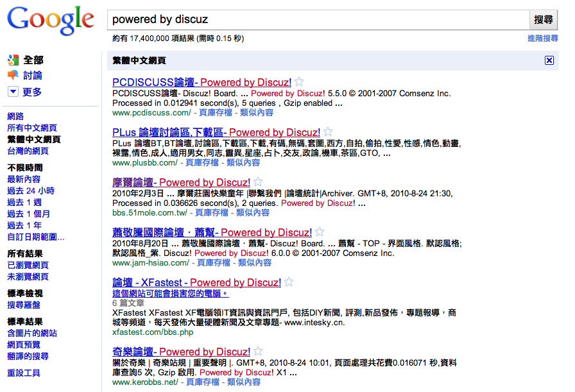Image resolution: width=575 pixels, height=392 pixels.
Task: Open 頁庫存檔 cache for www.jam-hsiao.com
Action: (214, 262)
